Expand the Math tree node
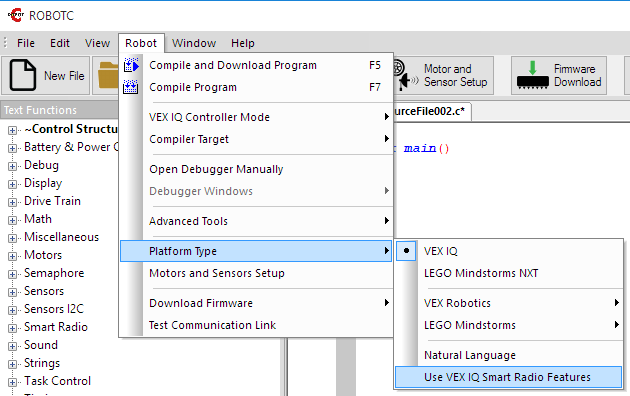Screen dimensions: 630x396 (x=12, y=220)
